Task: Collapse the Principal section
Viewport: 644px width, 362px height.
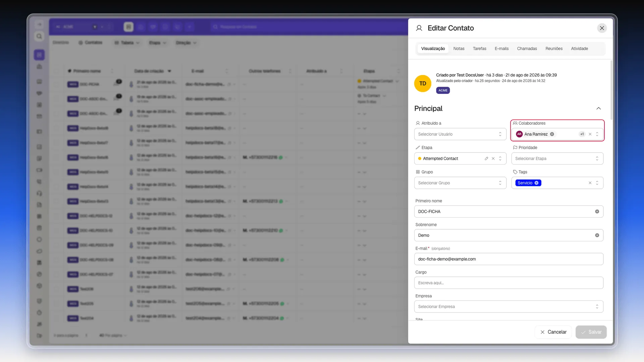Action: tap(598, 108)
